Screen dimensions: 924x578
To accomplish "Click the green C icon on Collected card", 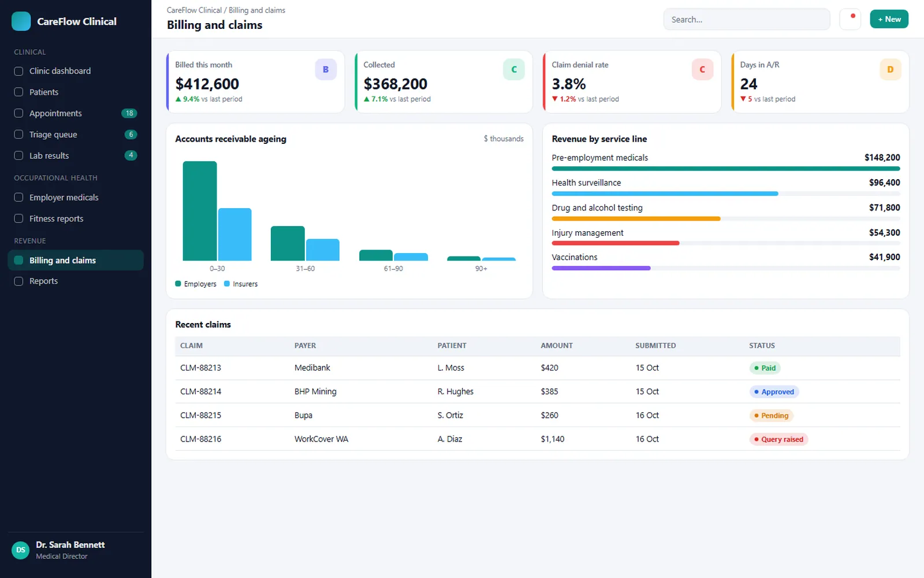I will pos(514,69).
